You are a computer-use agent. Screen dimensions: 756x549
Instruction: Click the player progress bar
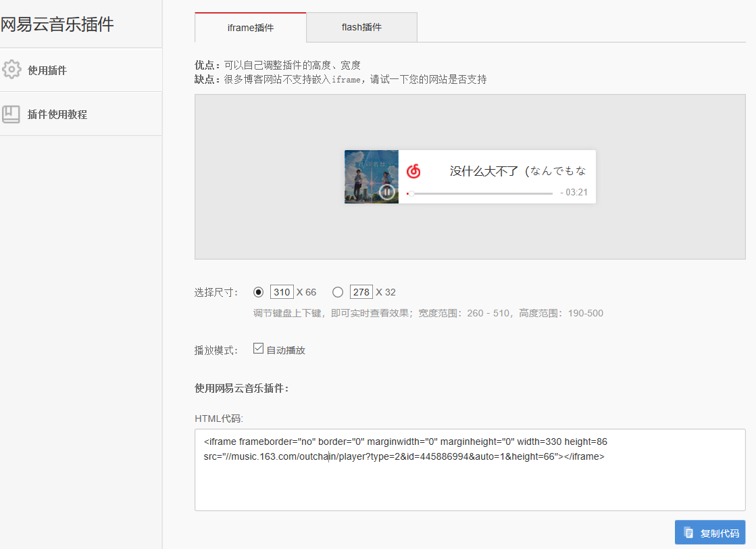coord(480,193)
